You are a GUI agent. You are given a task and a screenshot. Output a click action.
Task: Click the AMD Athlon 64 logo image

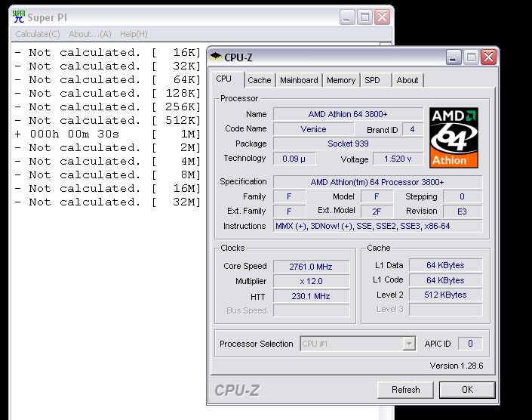point(454,137)
